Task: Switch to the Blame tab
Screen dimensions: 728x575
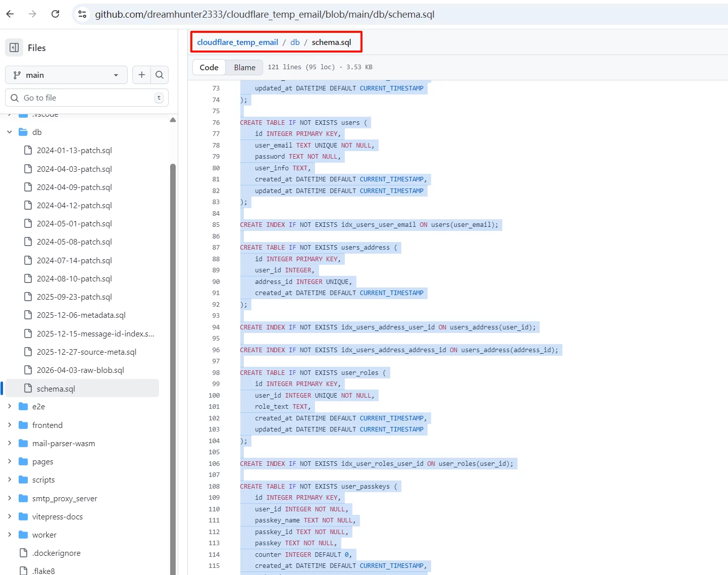Action: coord(244,67)
